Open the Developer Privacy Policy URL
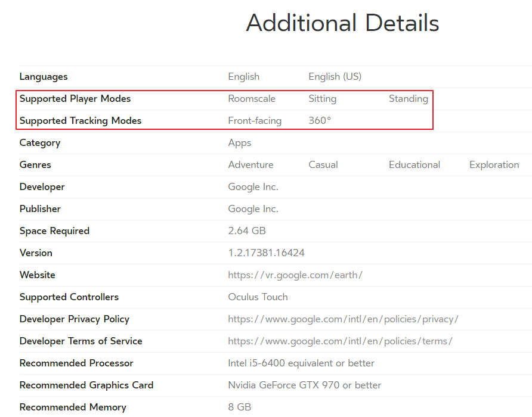532x417 pixels. (x=343, y=319)
